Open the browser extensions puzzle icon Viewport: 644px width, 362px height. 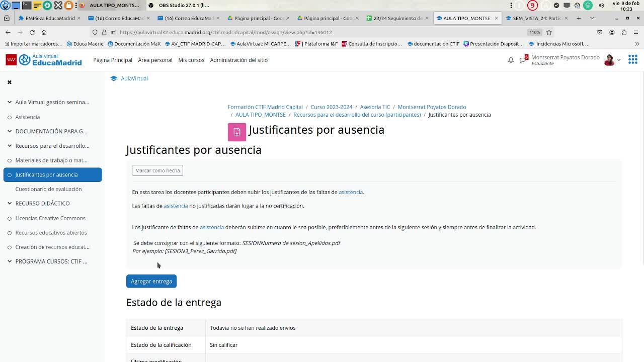pyautogui.click(x=624, y=32)
